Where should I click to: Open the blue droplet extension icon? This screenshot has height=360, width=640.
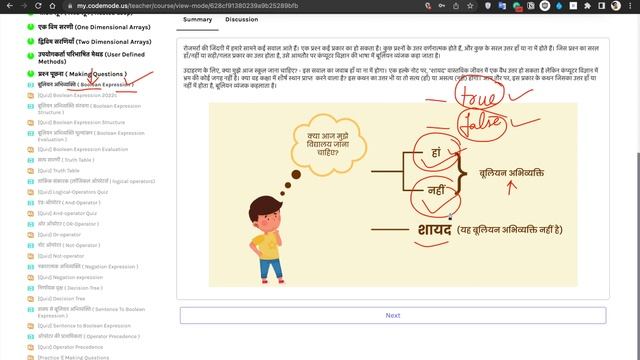point(559,6)
